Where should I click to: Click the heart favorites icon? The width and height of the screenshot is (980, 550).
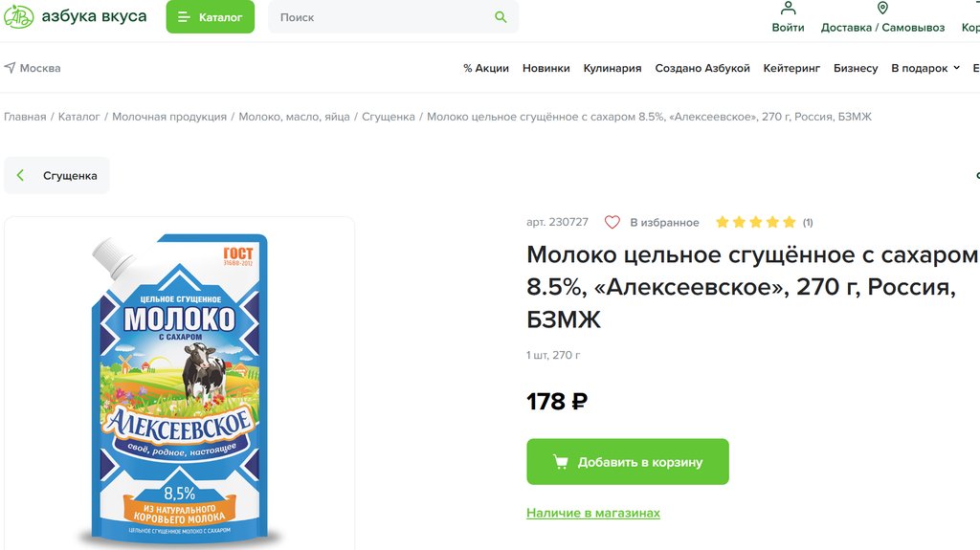[612, 223]
